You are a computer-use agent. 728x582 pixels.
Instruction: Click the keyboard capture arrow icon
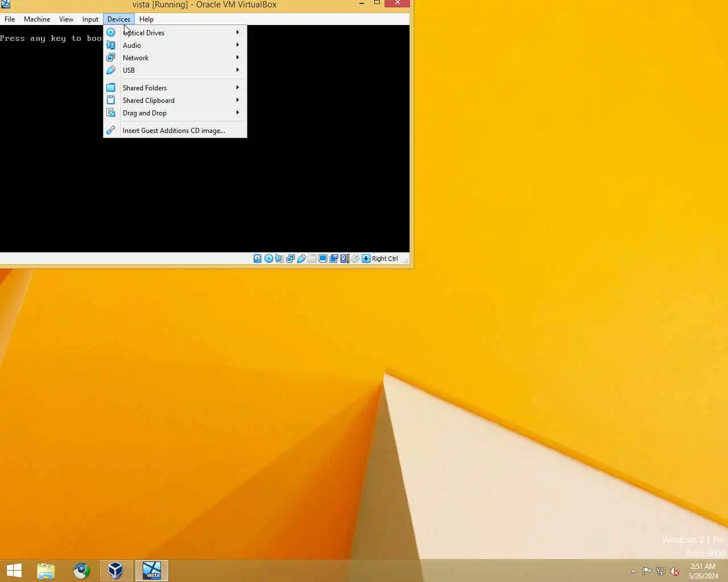pos(366,259)
